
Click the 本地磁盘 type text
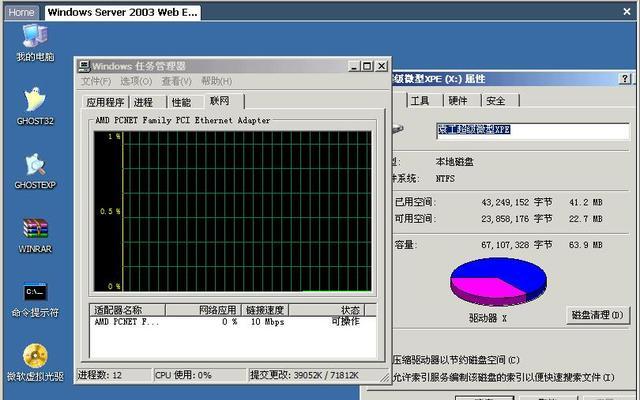point(454,162)
